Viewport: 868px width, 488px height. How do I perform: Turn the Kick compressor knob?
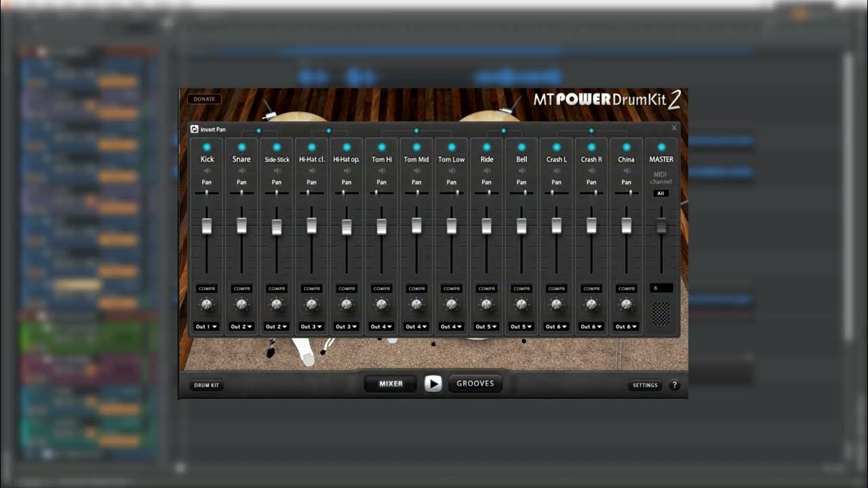207,304
